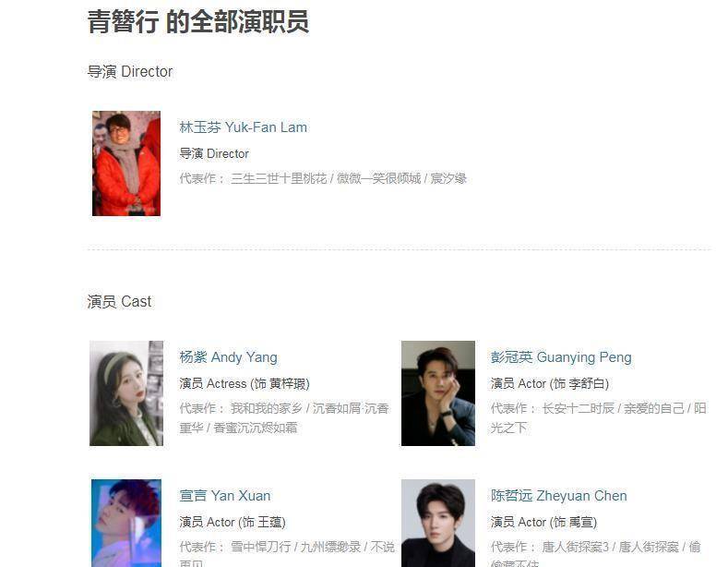Open 杨紫 Andy Yang's profile link
Image resolution: width=728 pixels, height=567 pixels.
228,357
